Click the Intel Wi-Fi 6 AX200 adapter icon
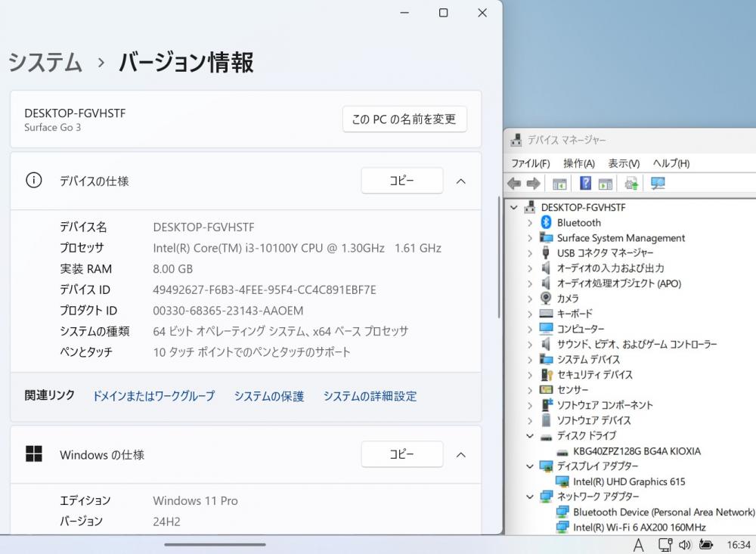Image resolution: width=756 pixels, height=554 pixels. point(562,527)
